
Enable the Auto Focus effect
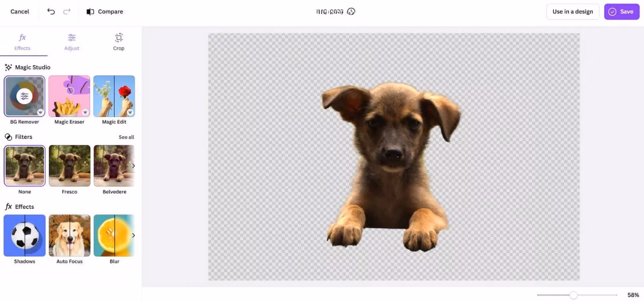[69, 236]
